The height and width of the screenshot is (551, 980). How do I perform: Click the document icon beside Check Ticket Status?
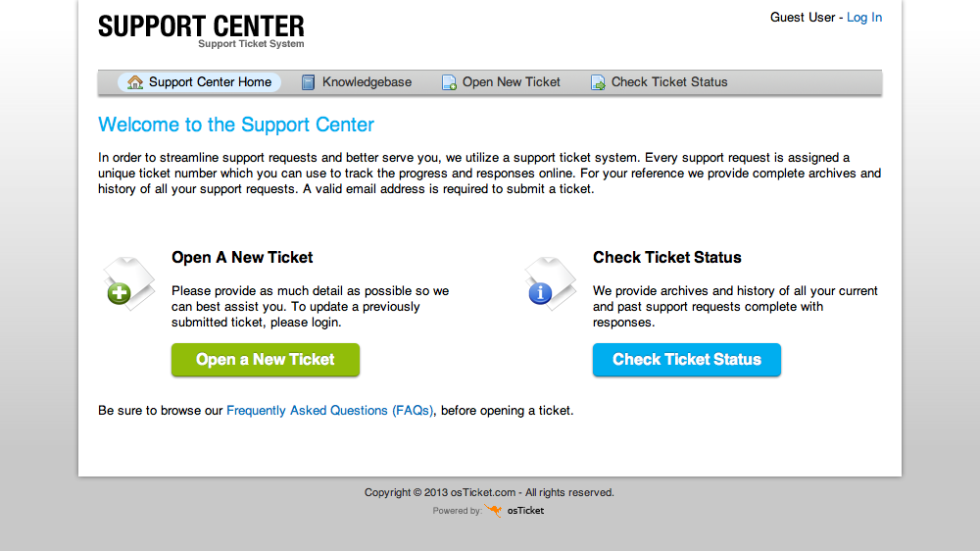click(598, 82)
